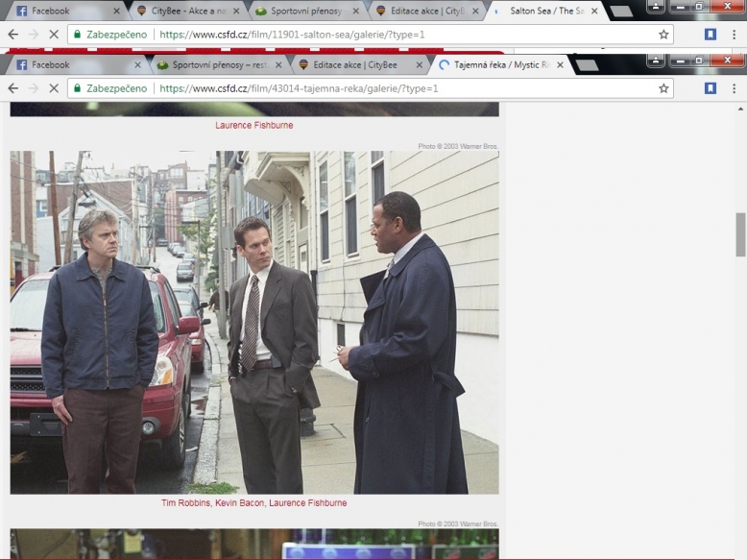747x560 pixels.
Task: Open new tab next to Tajemná řeka tab
Action: (586, 64)
